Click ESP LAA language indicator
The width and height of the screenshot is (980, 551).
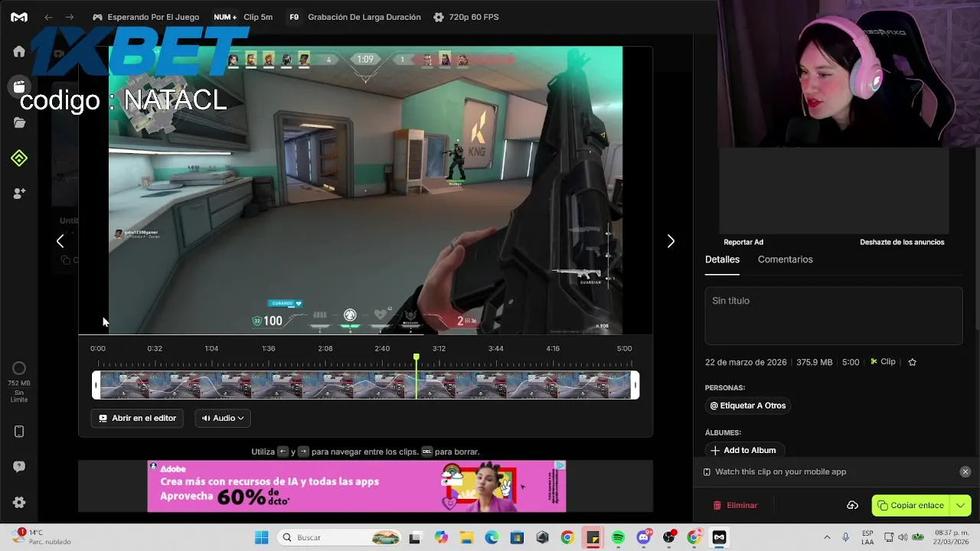click(867, 537)
